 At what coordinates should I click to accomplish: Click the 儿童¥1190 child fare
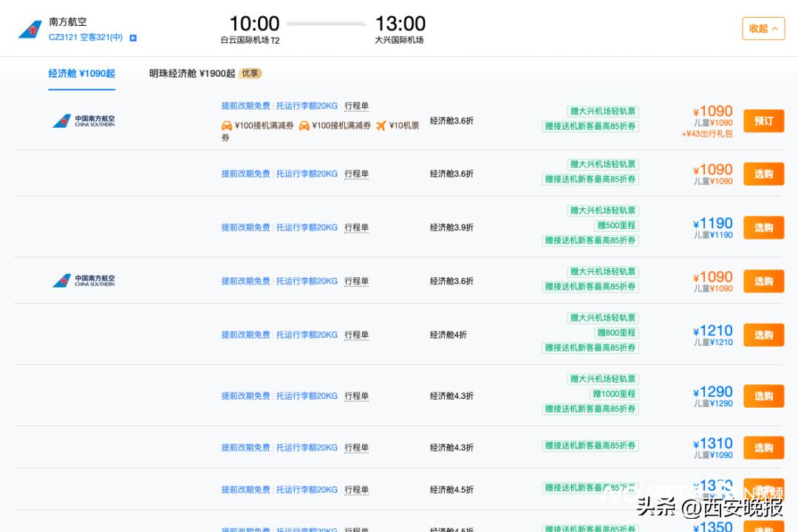pyautogui.click(x=714, y=235)
